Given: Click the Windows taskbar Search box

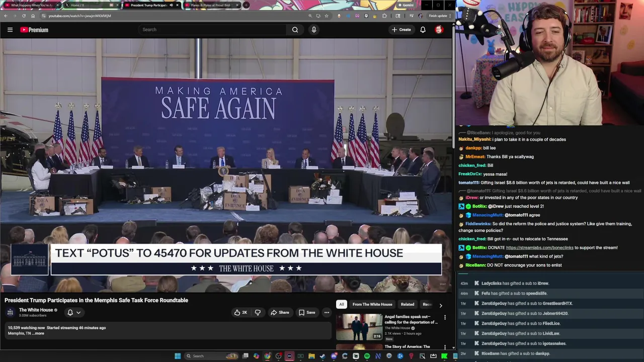Looking at the screenshot, I should click(x=212, y=356).
